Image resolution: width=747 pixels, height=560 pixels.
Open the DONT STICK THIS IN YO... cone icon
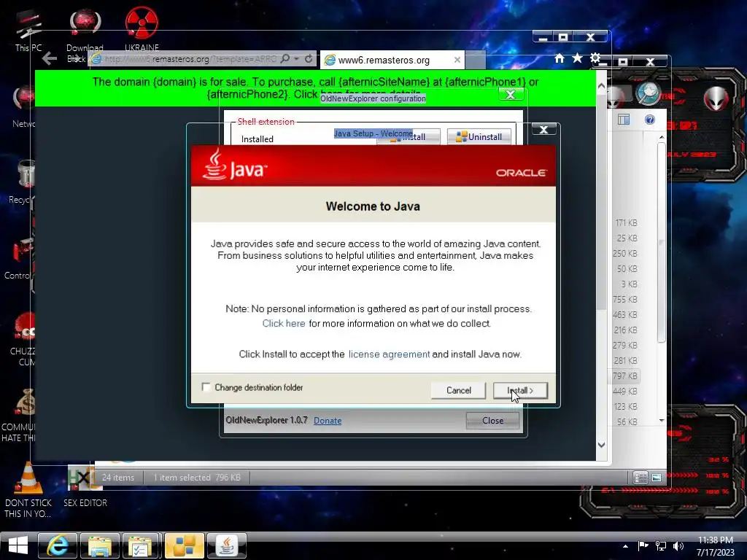28,491
